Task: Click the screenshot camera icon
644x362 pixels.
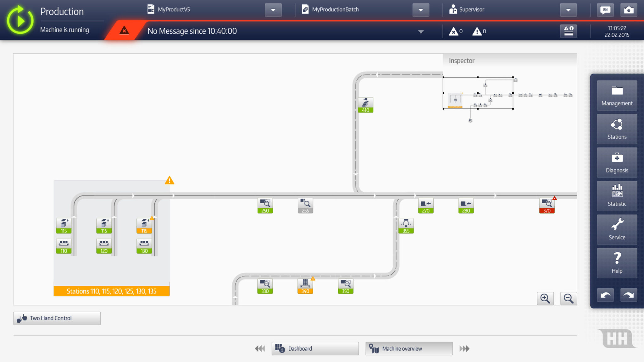Action: [629, 10]
